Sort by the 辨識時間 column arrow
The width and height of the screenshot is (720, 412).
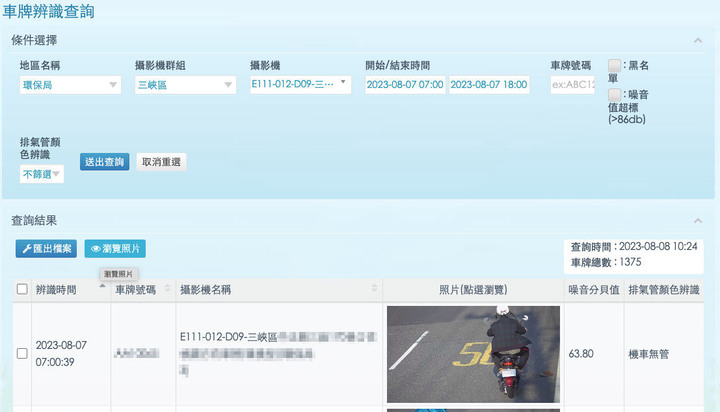coord(102,286)
